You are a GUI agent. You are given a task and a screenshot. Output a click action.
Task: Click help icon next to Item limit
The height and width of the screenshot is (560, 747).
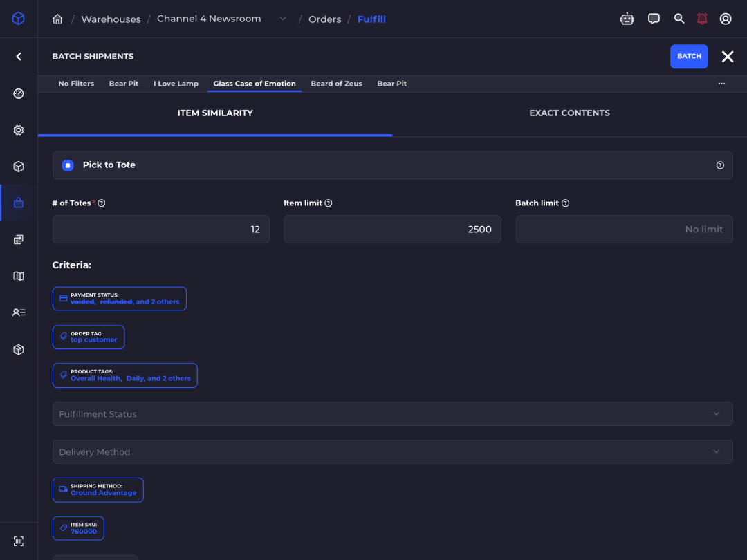(329, 203)
